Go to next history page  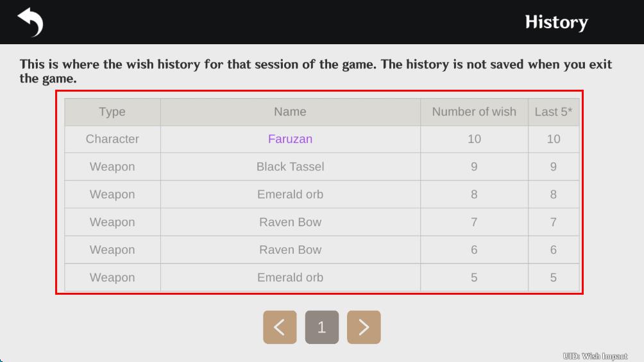tap(364, 327)
